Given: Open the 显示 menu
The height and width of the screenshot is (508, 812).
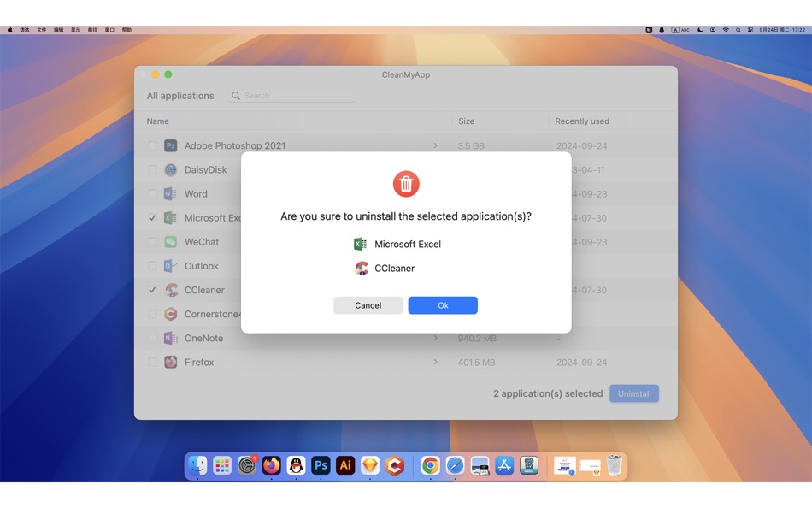Looking at the screenshot, I should coord(75,30).
